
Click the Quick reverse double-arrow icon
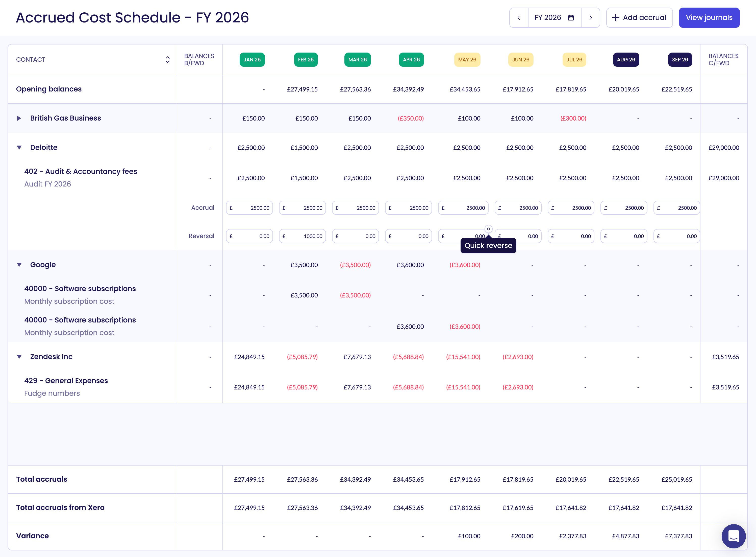489,229
